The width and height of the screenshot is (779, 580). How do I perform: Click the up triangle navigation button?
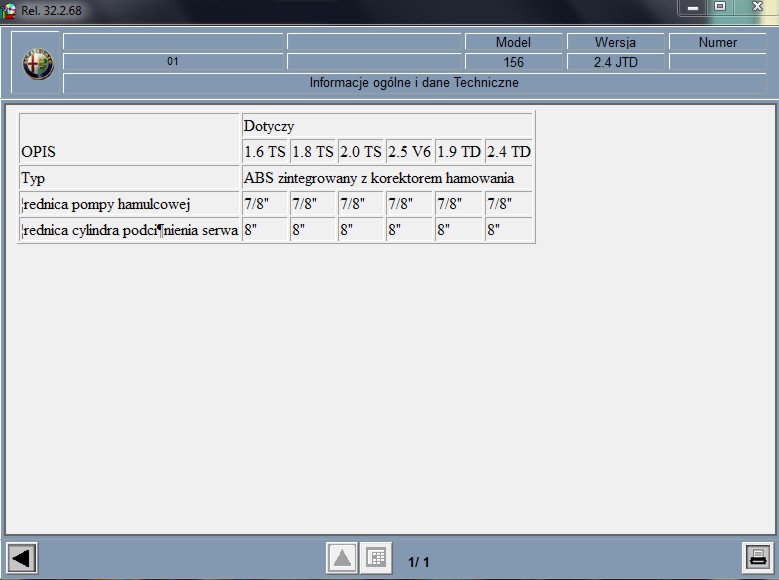341,558
